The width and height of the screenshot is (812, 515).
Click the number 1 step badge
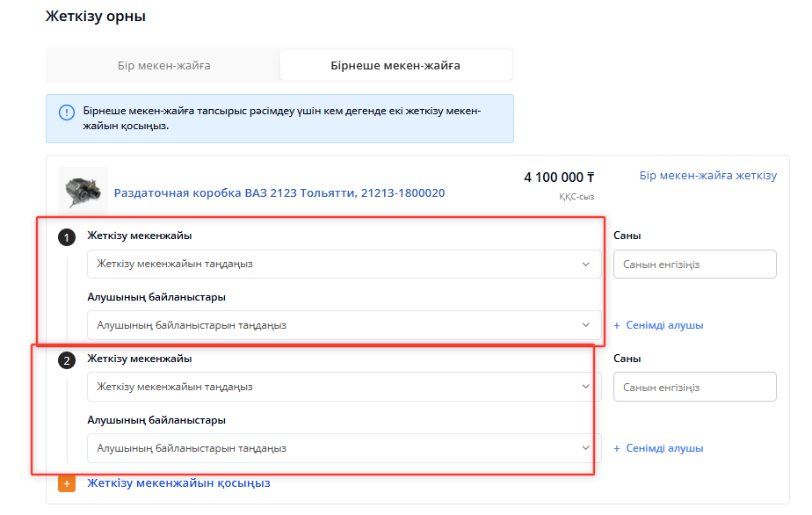66,238
